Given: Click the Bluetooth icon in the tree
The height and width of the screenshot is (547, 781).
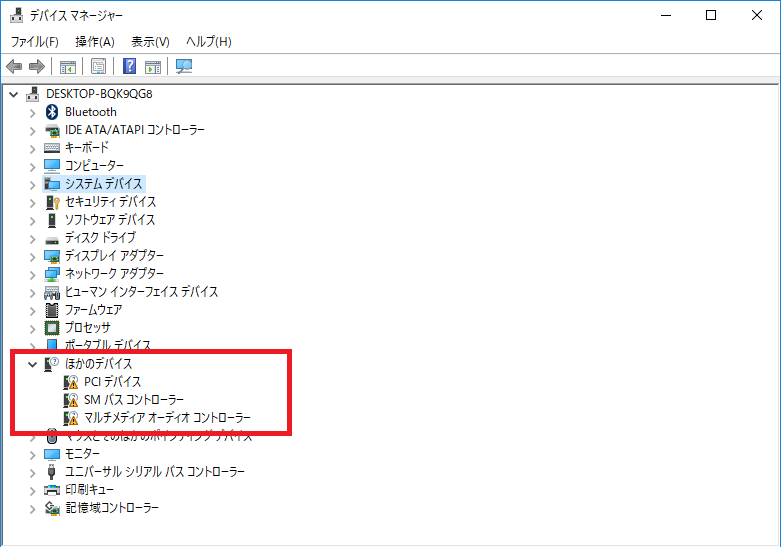Looking at the screenshot, I should tap(53, 112).
